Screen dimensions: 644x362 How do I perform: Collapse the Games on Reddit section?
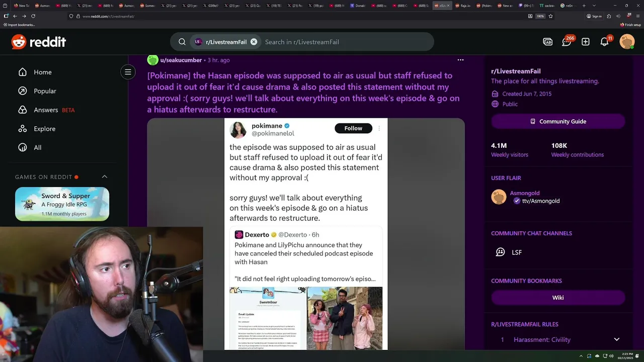click(x=105, y=176)
